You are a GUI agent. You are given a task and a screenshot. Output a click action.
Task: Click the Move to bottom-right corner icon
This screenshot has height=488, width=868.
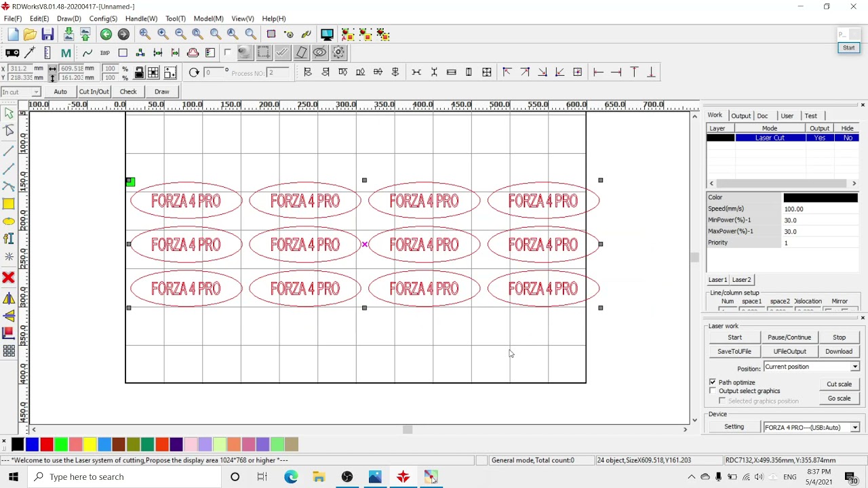(x=542, y=72)
